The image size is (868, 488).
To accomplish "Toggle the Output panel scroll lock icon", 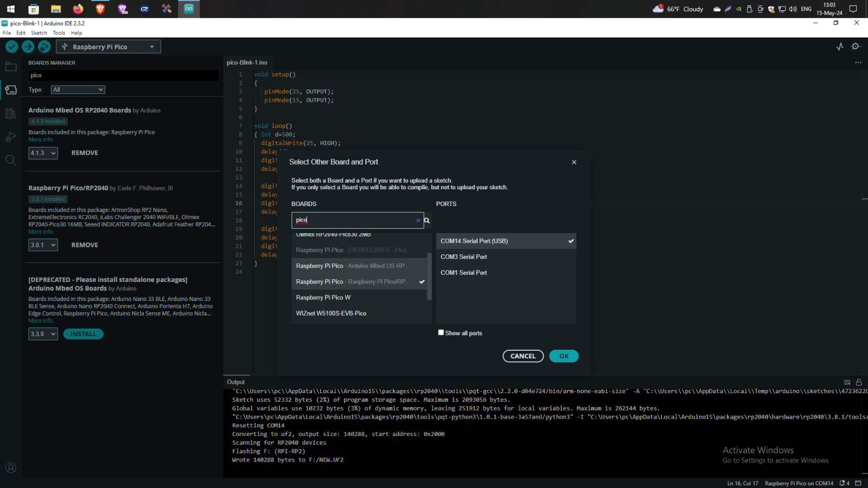I will tap(859, 382).
